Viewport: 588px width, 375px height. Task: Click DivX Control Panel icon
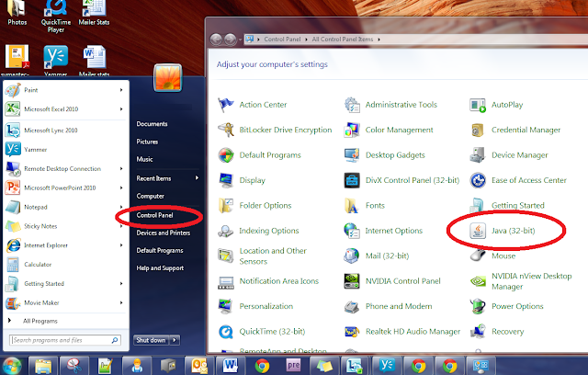pos(352,180)
